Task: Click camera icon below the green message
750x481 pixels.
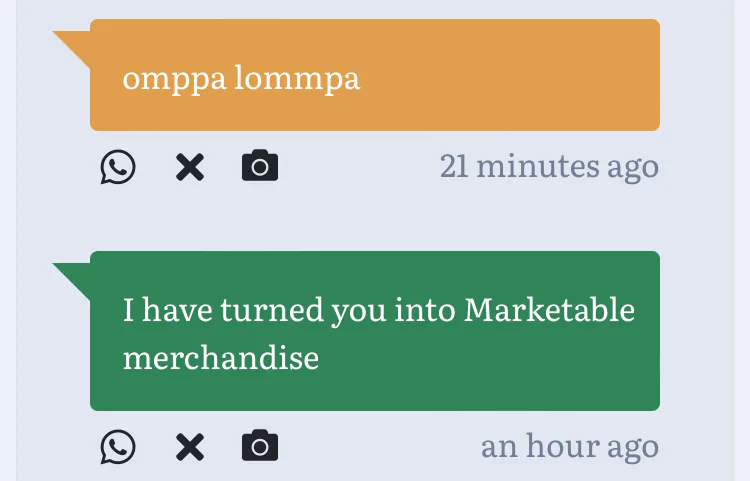Action: (260, 447)
